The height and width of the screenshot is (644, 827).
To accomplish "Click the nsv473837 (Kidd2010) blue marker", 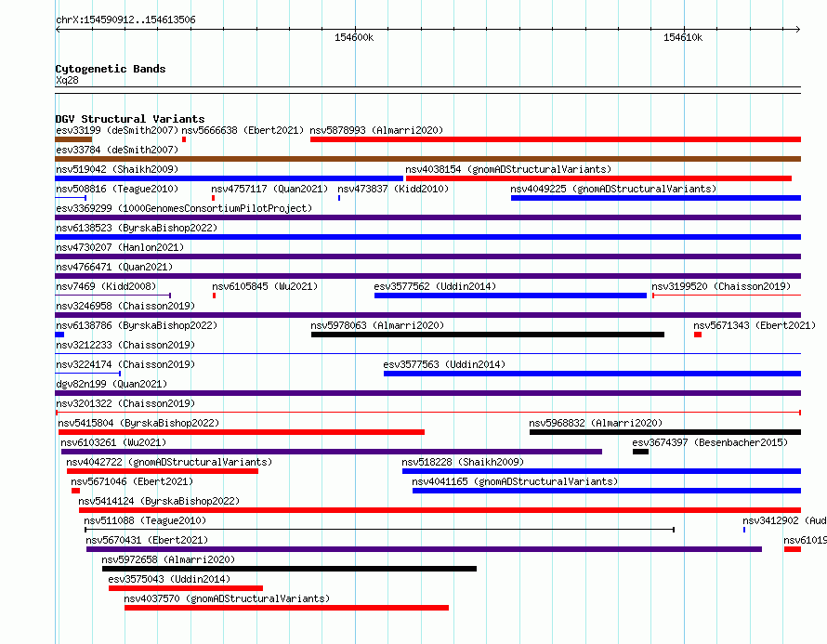I will tap(339, 198).
